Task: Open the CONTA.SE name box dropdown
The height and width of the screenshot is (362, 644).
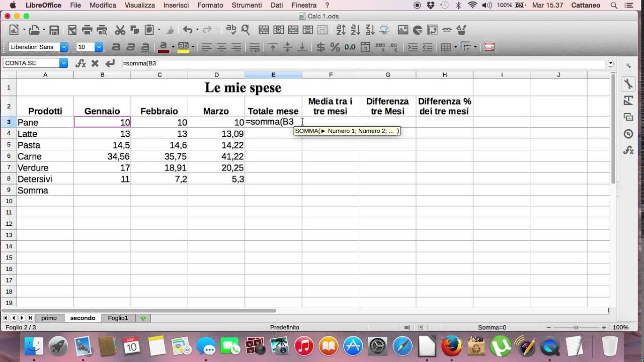Action: 63,63
